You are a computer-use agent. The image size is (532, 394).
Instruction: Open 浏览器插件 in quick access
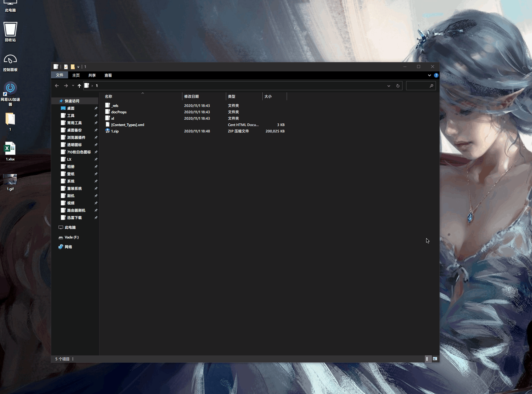(x=76, y=137)
